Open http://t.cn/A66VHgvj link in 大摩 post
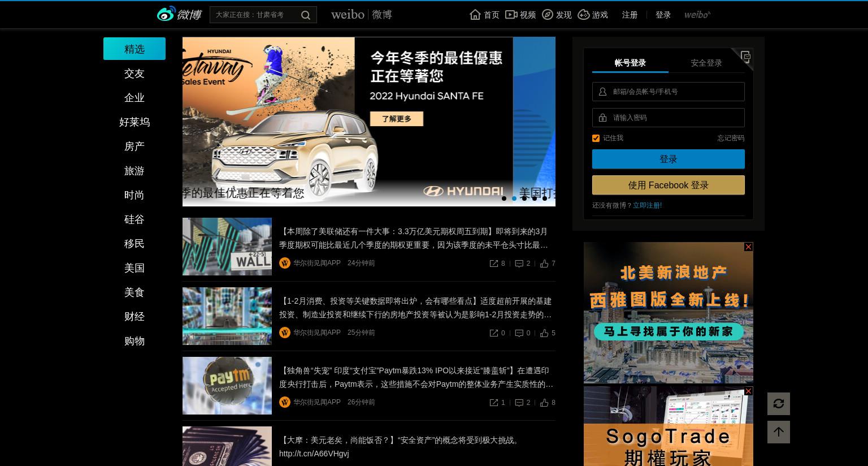Image resolution: width=868 pixels, height=466 pixels. [x=314, y=454]
